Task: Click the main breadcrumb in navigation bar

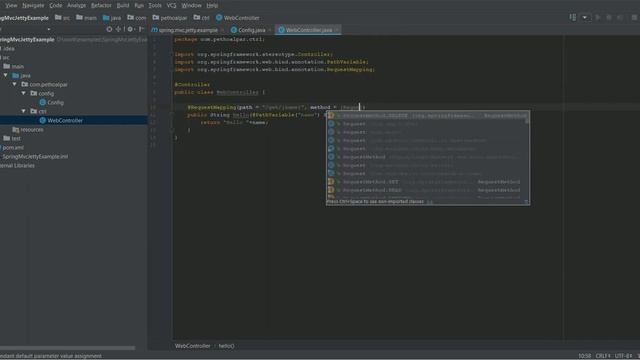Action: pos(87,18)
